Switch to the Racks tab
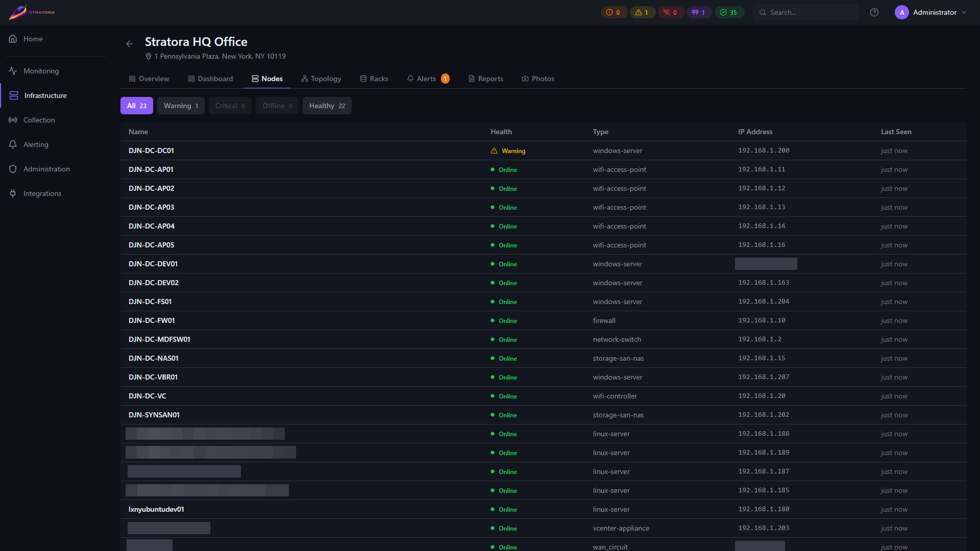The image size is (980, 551). (374, 79)
